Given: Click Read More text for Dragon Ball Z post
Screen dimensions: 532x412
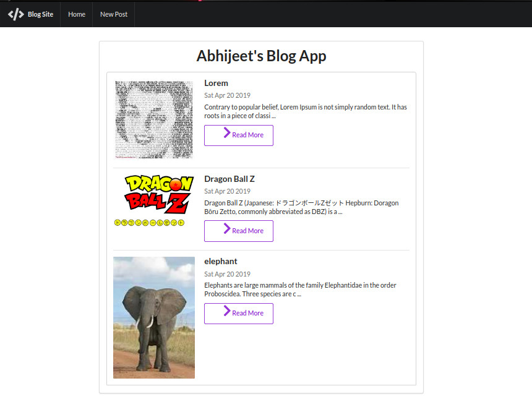Looking at the screenshot, I should 247,231.
